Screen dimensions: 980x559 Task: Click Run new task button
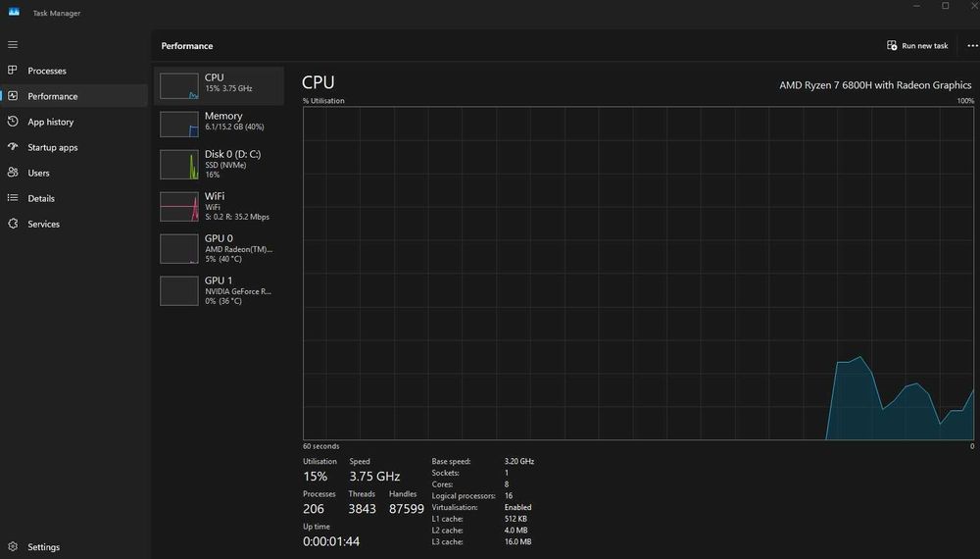[917, 46]
